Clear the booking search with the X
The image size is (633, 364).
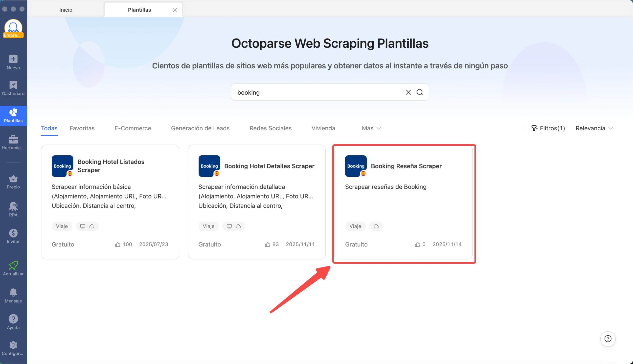[408, 92]
